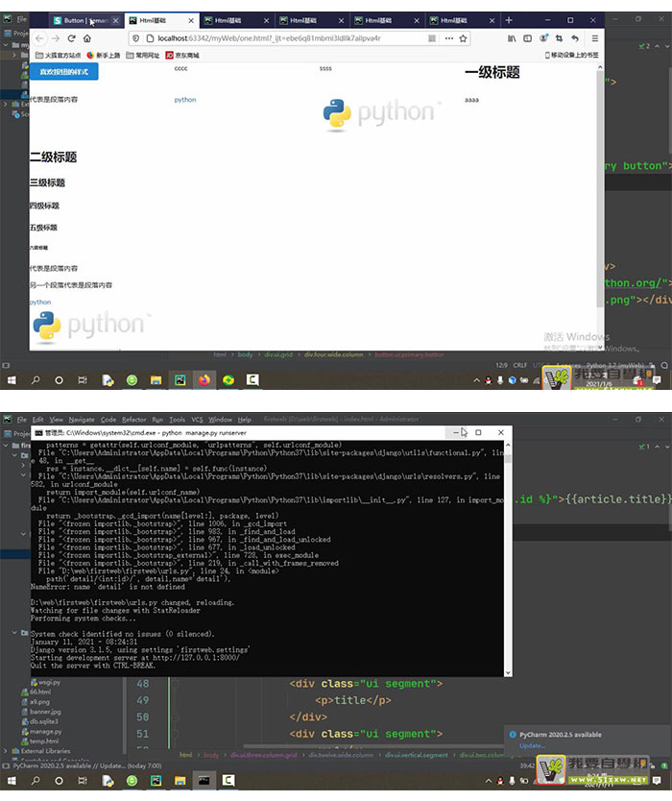The width and height of the screenshot is (672, 801).
Task: Click Update... link in PyCharm notification
Action: [x=530, y=746]
